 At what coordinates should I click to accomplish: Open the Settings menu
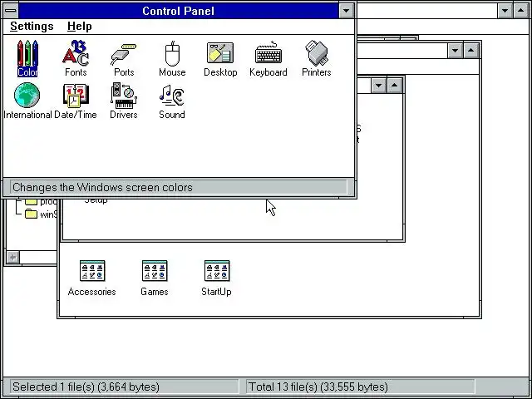point(32,26)
